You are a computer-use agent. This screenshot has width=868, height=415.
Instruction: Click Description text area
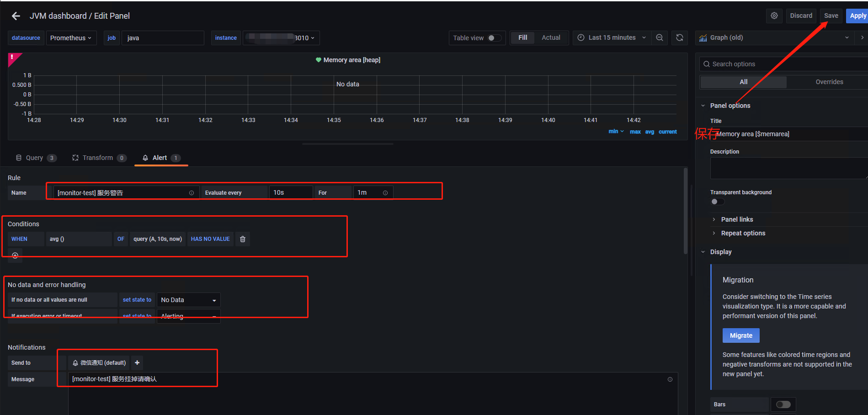[x=789, y=168]
